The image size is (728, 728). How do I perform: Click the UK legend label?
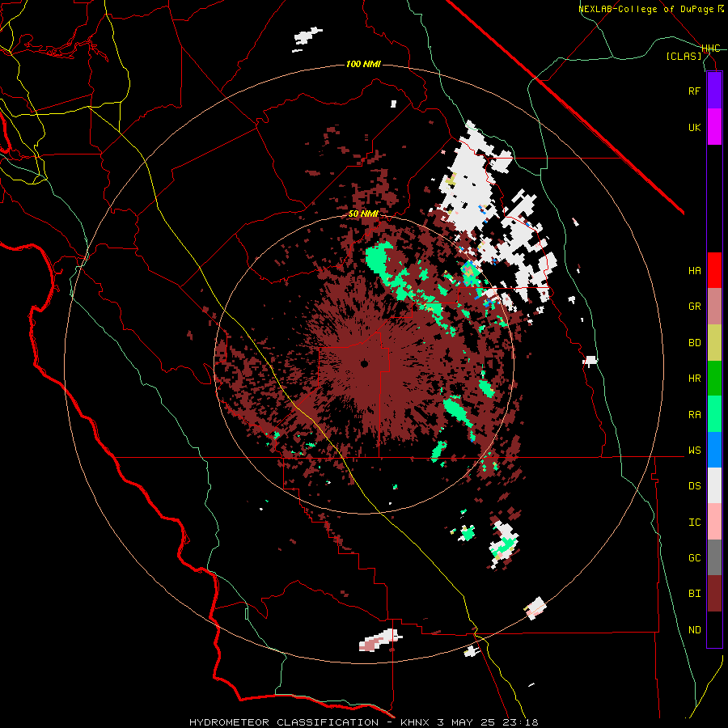click(x=694, y=127)
